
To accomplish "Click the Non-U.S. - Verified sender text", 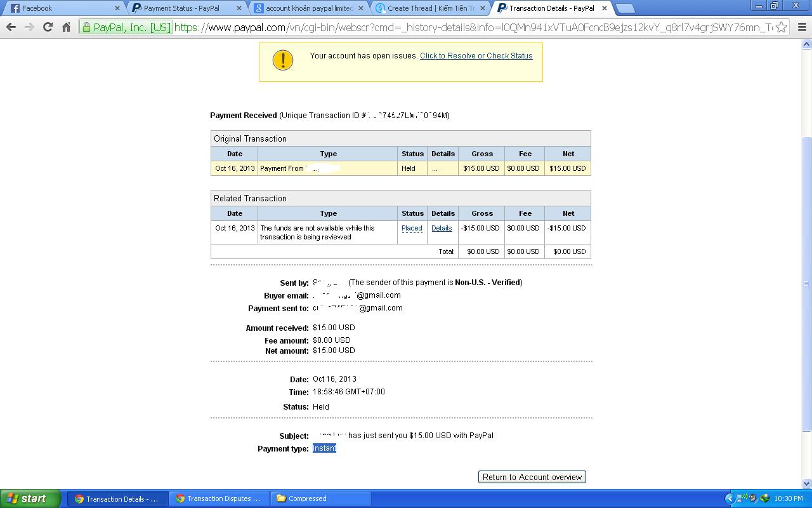I will [x=487, y=283].
